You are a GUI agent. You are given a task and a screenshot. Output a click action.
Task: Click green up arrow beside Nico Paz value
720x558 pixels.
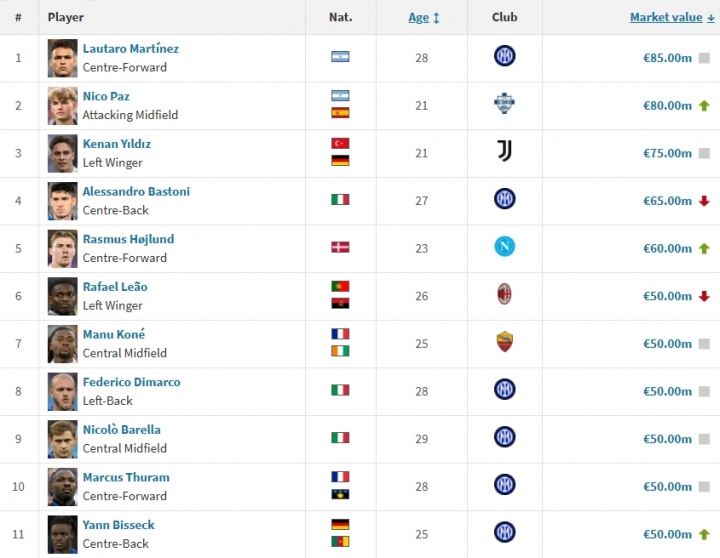(x=704, y=106)
